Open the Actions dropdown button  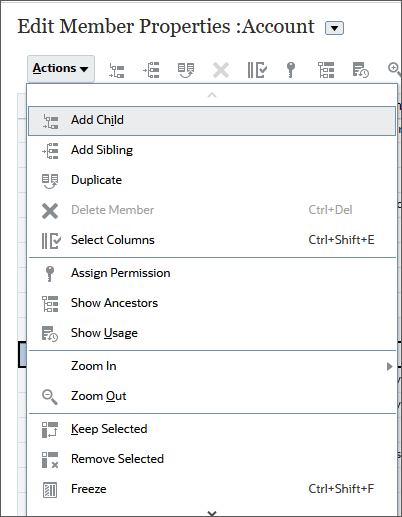pyautogui.click(x=61, y=69)
